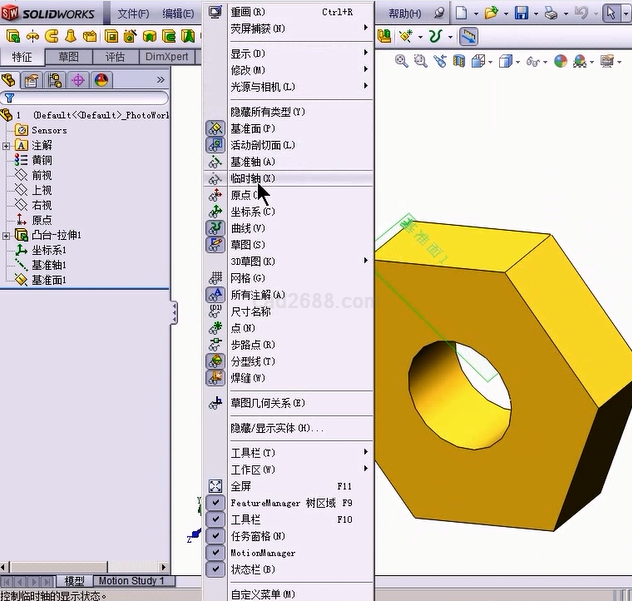The width and height of the screenshot is (632, 601).
Task: Click the full screen (全屏) icon
Action: pyautogui.click(x=215, y=486)
